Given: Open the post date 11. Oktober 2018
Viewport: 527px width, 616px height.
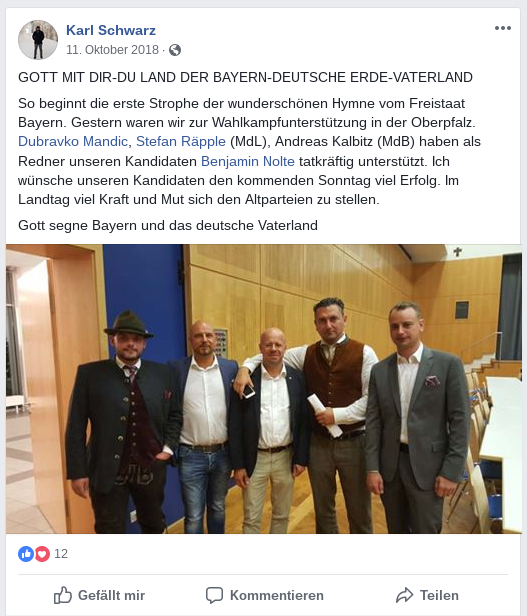Looking at the screenshot, I should 112,50.
